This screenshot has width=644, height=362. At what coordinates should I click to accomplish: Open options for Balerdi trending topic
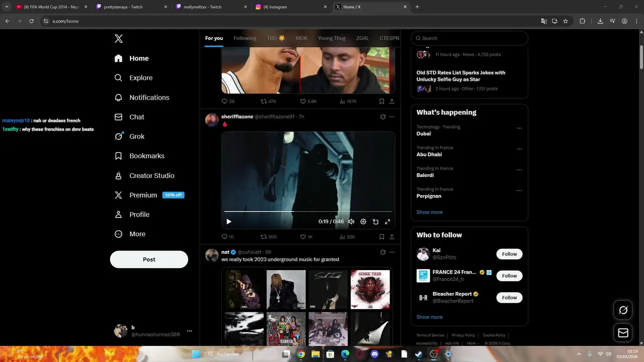tap(519, 170)
